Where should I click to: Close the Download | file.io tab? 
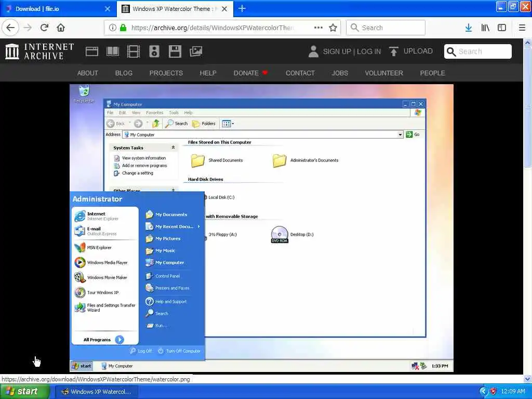click(x=107, y=9)
